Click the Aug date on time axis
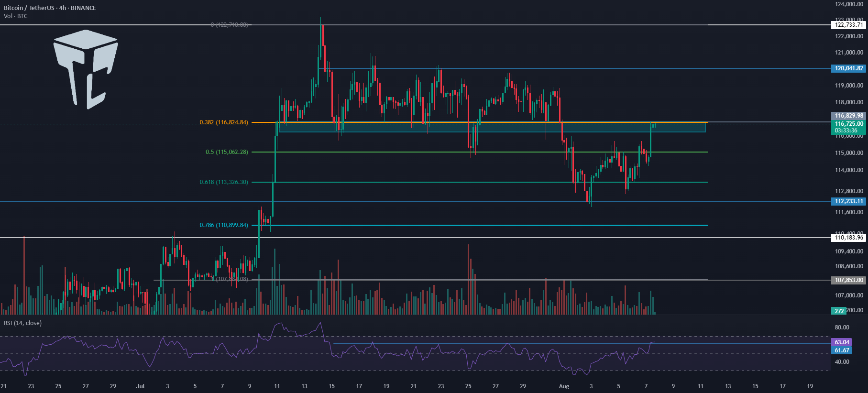 click(564, 386)
